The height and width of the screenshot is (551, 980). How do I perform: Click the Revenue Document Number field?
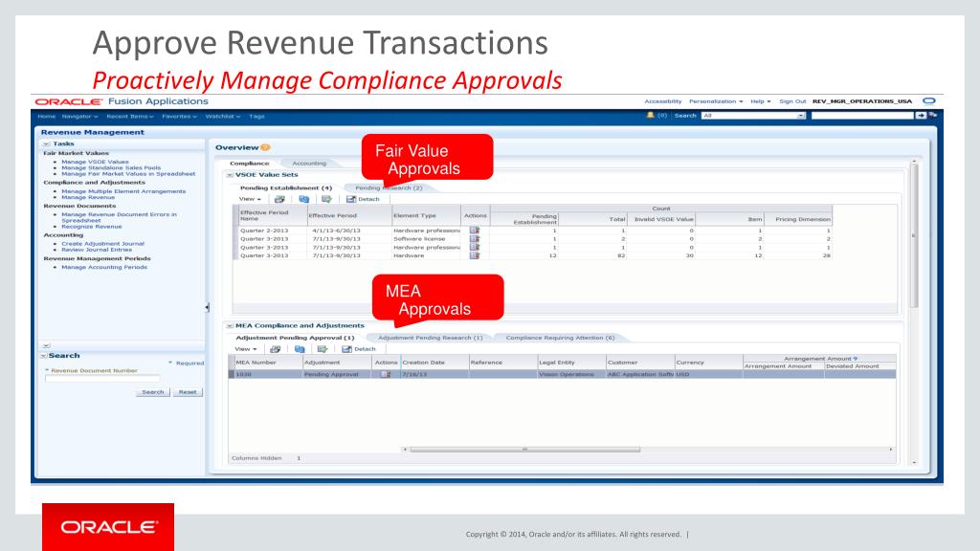tap(102, 378)
